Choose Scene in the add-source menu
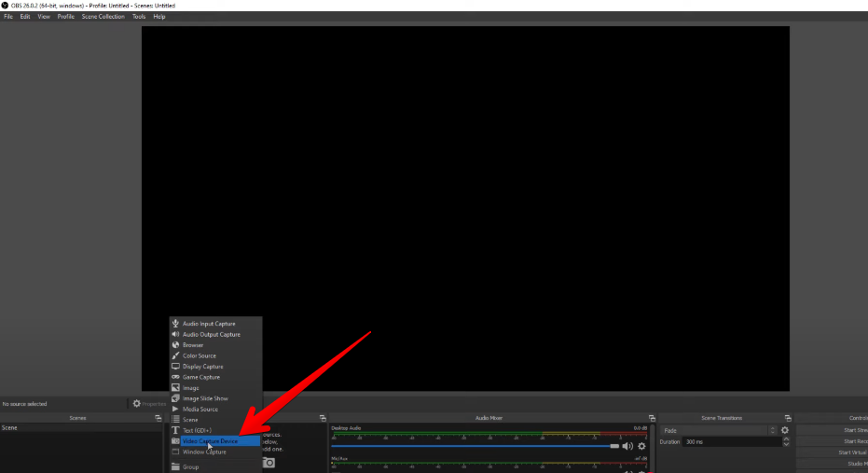The height and width of the screenshot is (473, 868). point(215,420)
